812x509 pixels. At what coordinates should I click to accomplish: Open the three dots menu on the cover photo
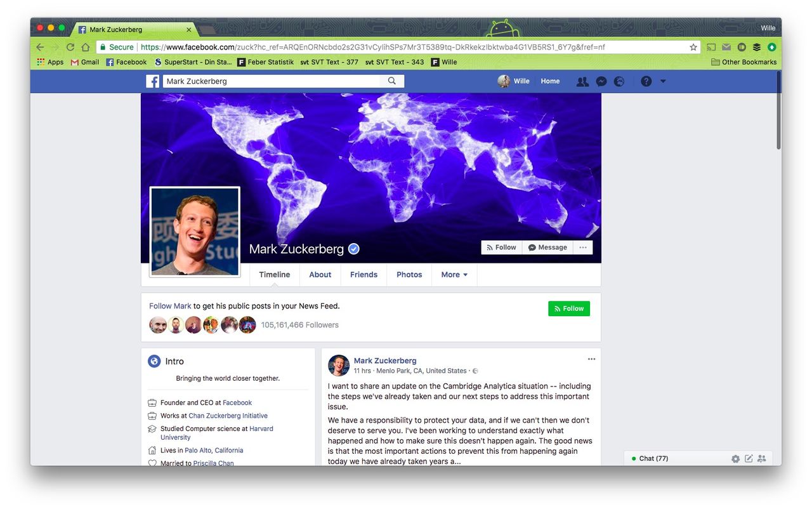coord(583,248)
